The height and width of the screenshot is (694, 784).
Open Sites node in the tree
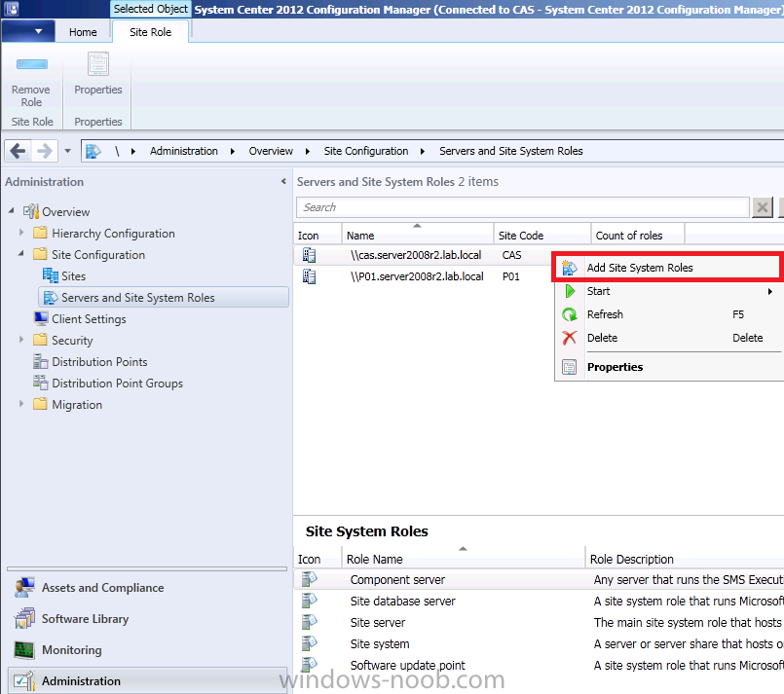(x=73, y=275)
